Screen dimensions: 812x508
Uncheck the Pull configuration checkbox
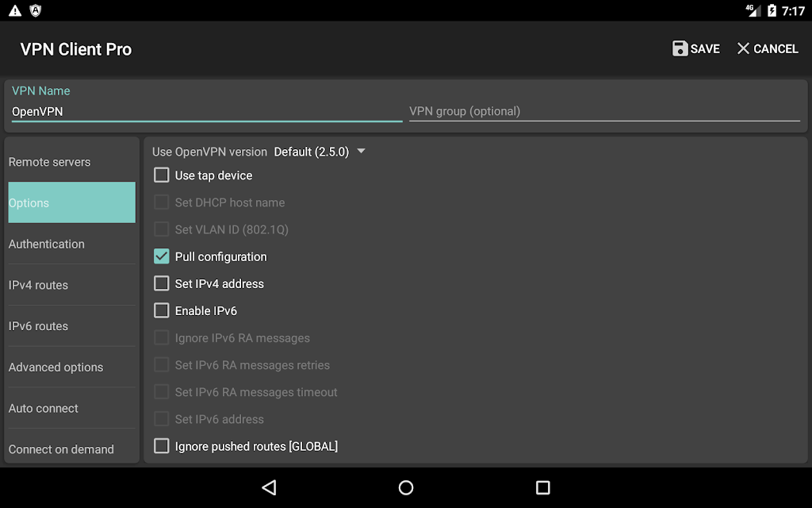(x=162, y=256)
